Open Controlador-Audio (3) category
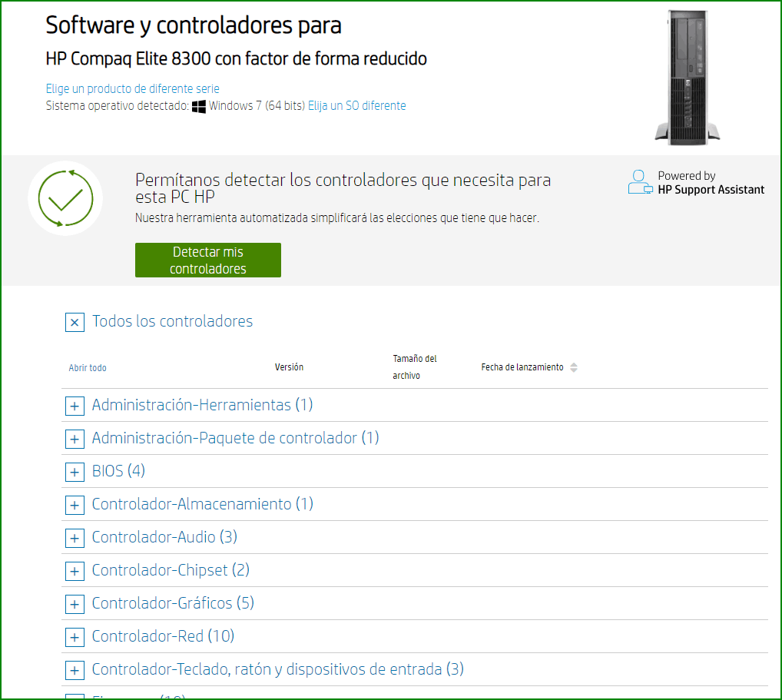The image size is (782, 700). (164, 537)
